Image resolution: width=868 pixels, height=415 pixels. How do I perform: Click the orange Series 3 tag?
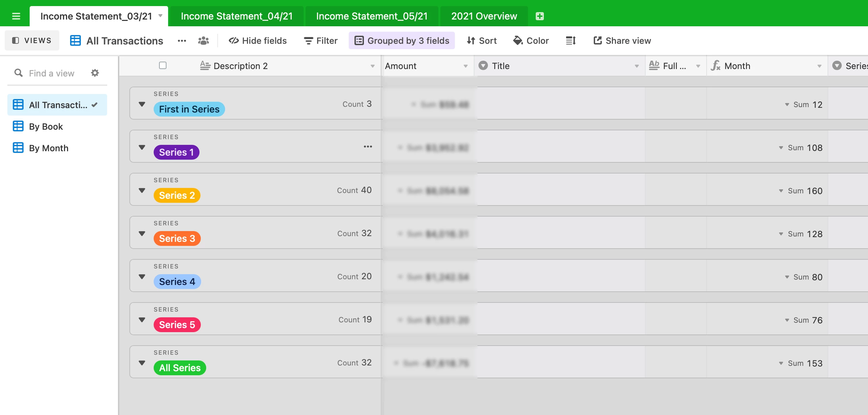coord(177,238)
